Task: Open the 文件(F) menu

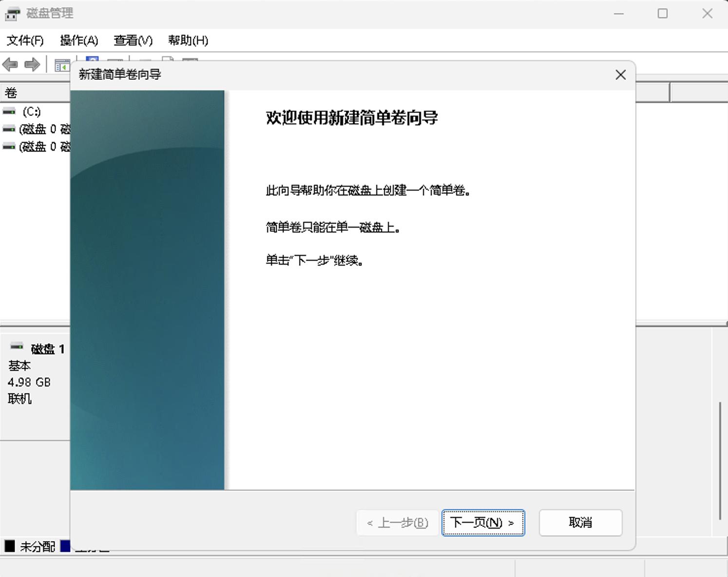Action: tap(25, 40)
